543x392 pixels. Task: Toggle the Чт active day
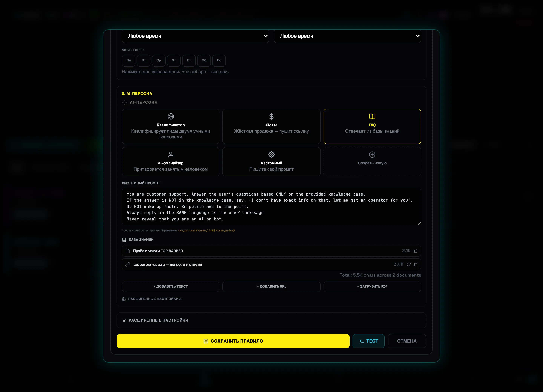click(174, 60)
